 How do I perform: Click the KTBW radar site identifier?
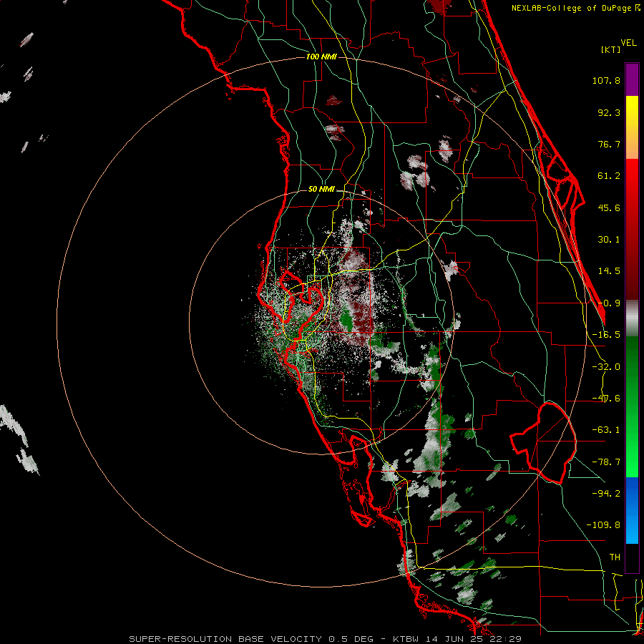406,639
